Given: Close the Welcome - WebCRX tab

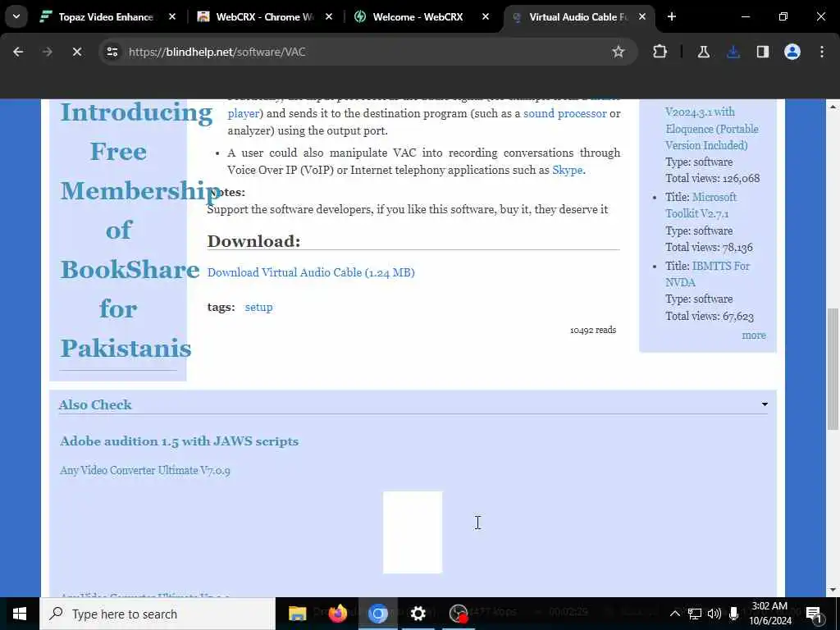Looking at the screenshot, I should point(486,16).
